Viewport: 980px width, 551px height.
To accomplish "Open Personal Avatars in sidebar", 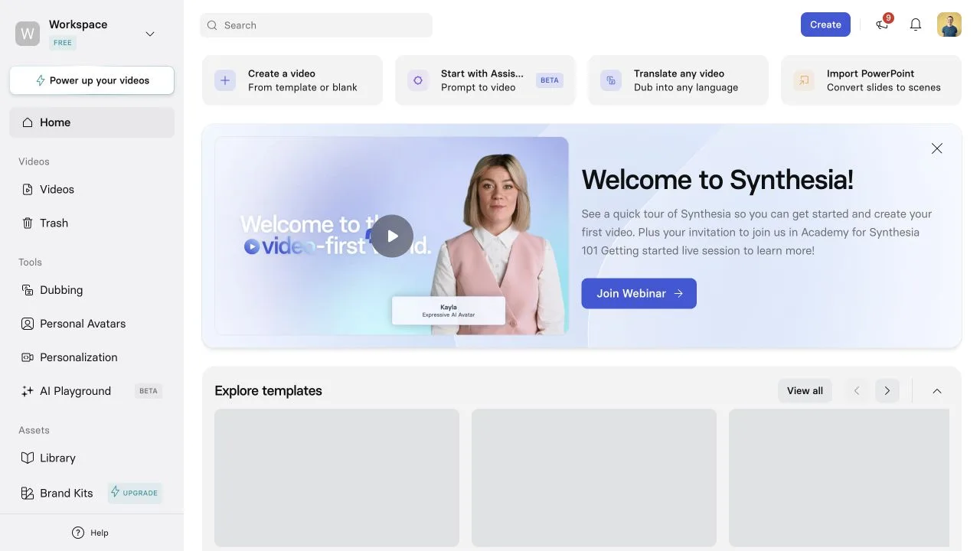I will click(x=92, y=324).
